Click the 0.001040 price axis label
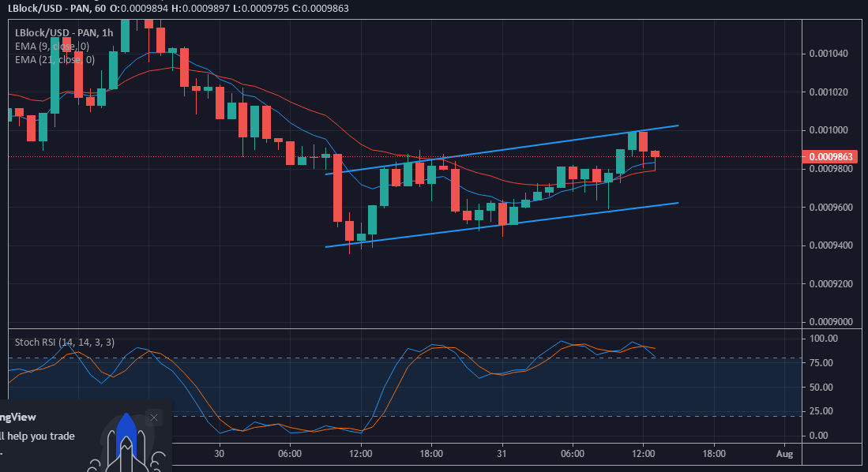 coord(829,54)
